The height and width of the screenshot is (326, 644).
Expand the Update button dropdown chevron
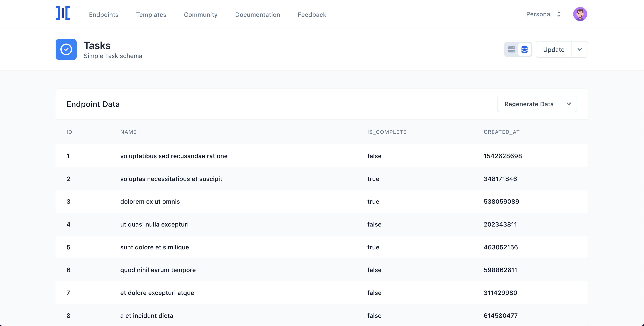pos(580,49)
